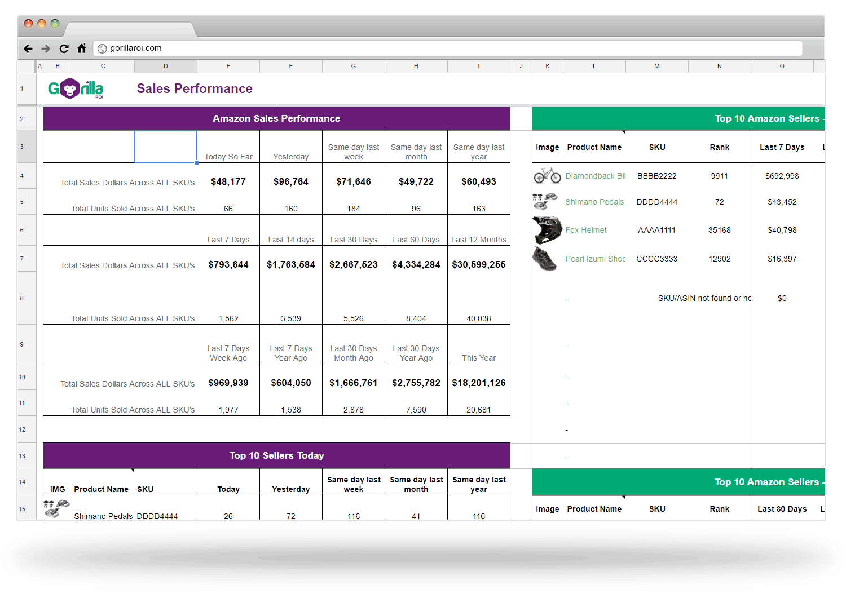This screenshot has width=846, height=616.
Task: Click the Today So Far column label
Action: pyautogui.click(x=228, y=157)
